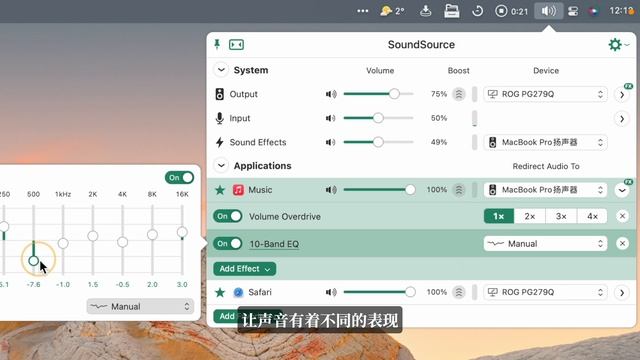
Task: Click the Music volume slider knob
Action: (x=410, y=190)
